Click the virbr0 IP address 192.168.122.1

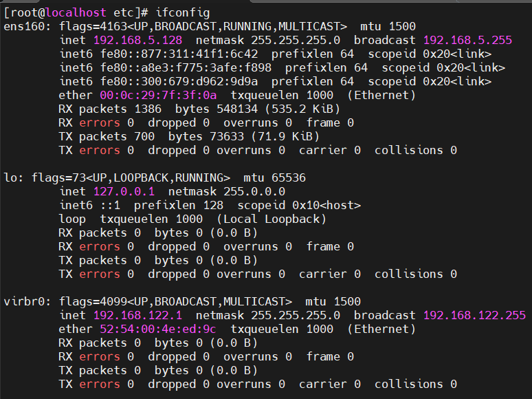tap(137, 315)
